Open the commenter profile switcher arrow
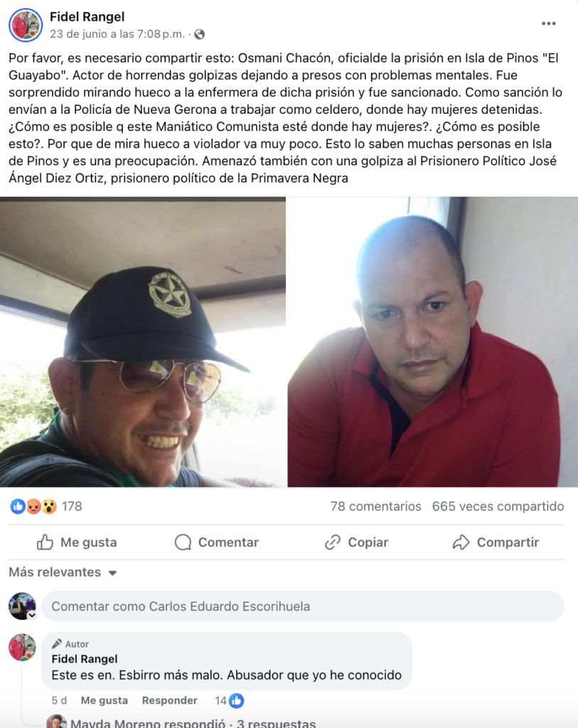578x728 pixels. click(x=32, y=615)
